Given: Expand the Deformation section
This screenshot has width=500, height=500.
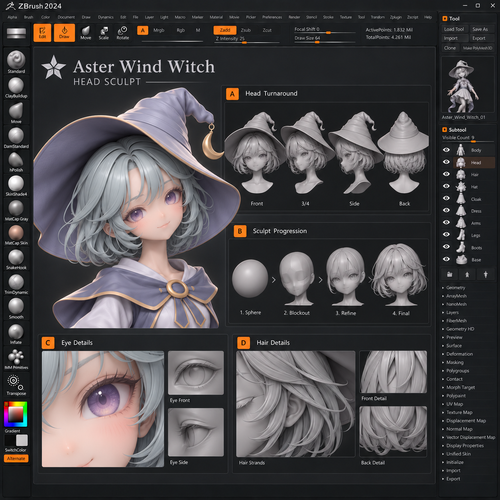Looking at the screenshot, I should pyautogui.click(x=459, y=354).
